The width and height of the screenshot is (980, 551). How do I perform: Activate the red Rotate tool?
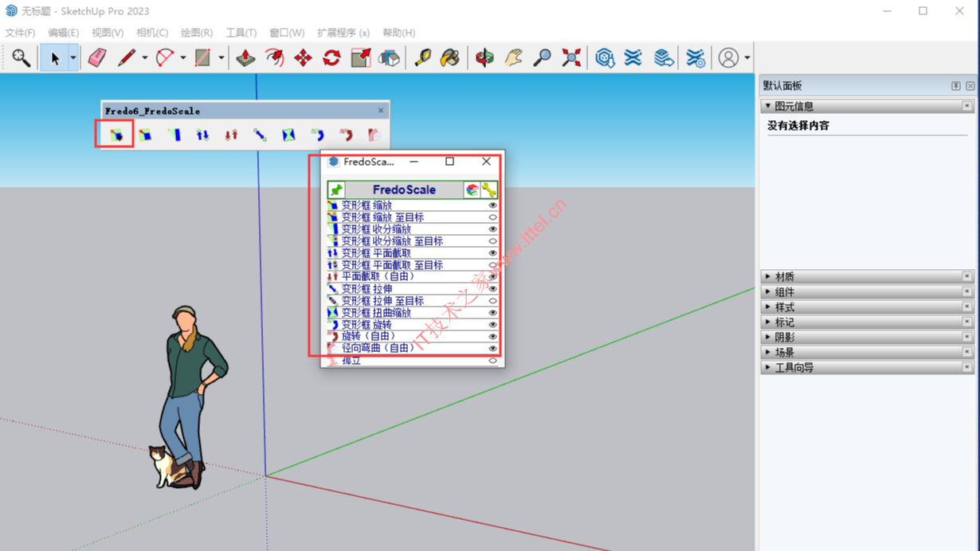tap(331, 57)
